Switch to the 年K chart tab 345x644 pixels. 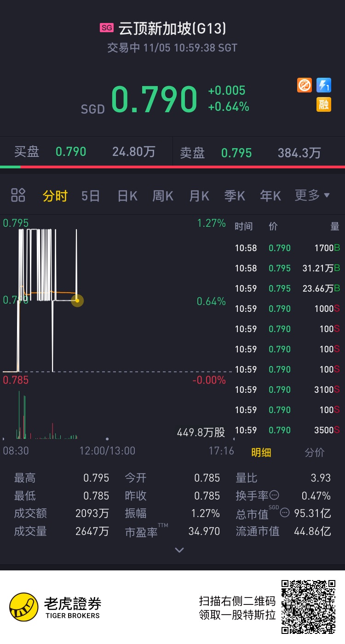[270, 196]
